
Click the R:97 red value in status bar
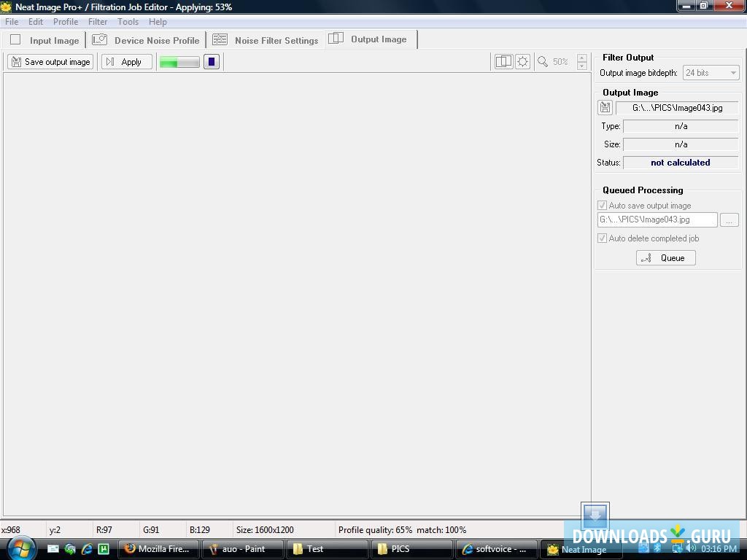[x=104, y=530]
